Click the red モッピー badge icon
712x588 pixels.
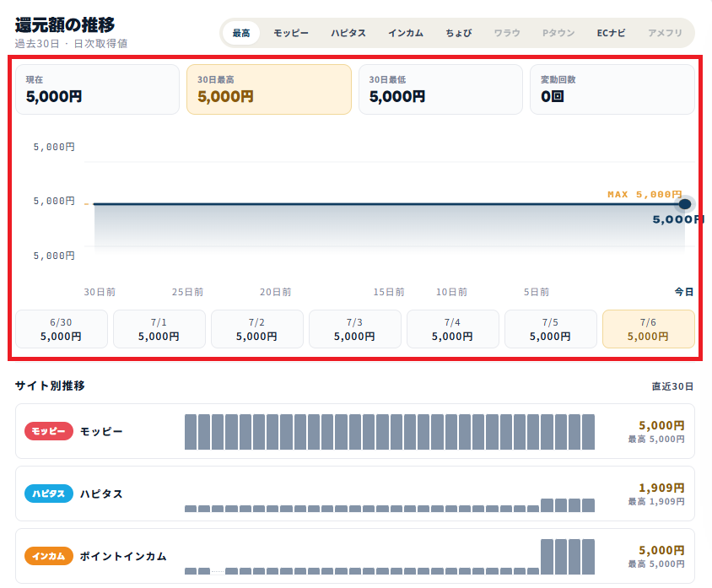pos(49,431)
